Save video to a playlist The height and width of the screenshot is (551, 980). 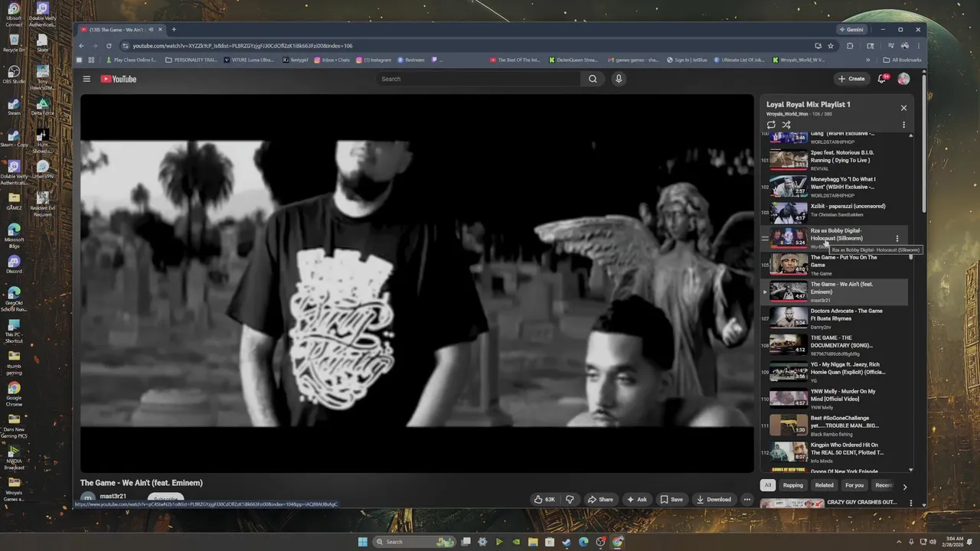[x=671, y=500]
